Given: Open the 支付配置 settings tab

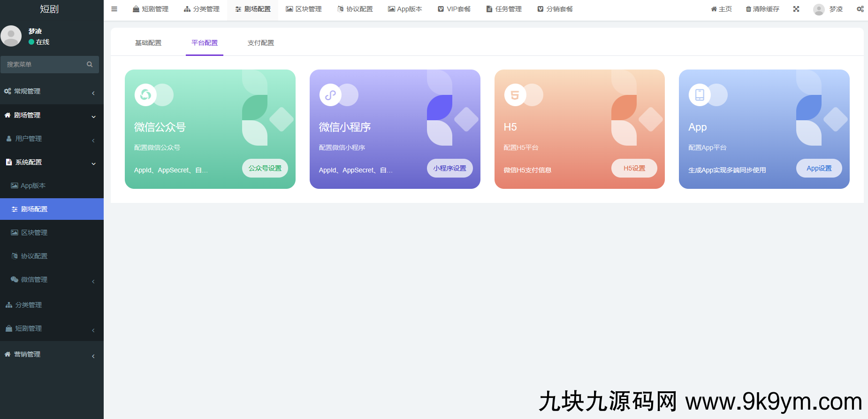Looking at the screenshot, I should [x=261, y=43].
